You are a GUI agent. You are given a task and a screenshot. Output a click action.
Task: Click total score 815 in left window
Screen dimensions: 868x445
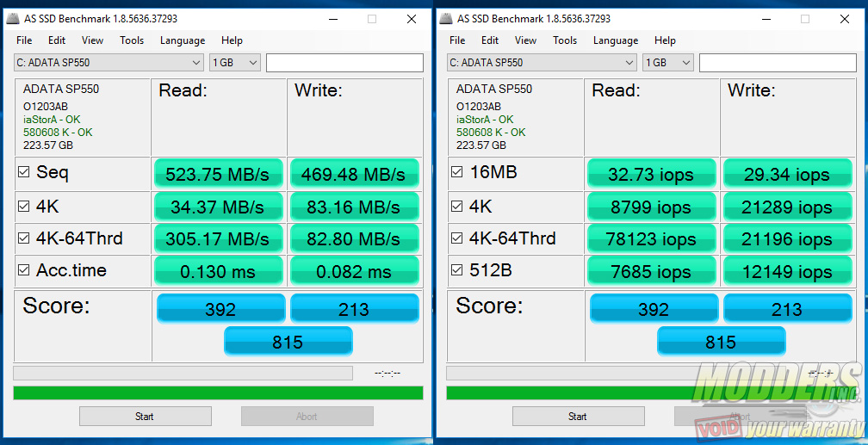[x=288, y=341]
